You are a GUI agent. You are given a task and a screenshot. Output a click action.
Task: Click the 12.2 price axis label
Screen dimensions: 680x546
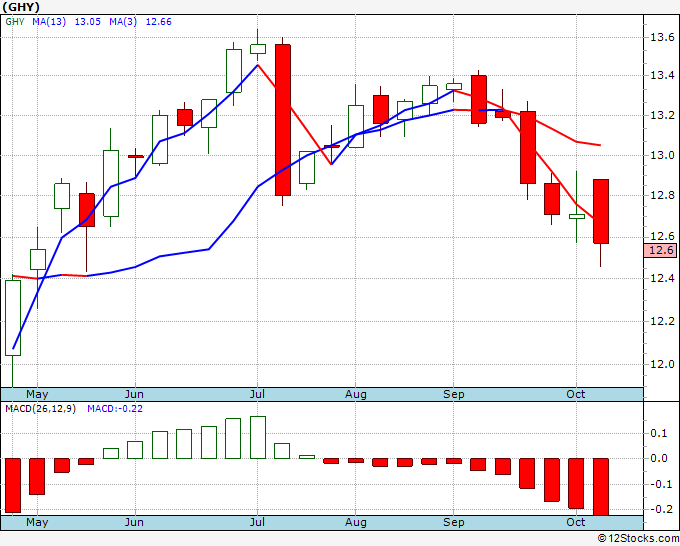click(662, 321)
